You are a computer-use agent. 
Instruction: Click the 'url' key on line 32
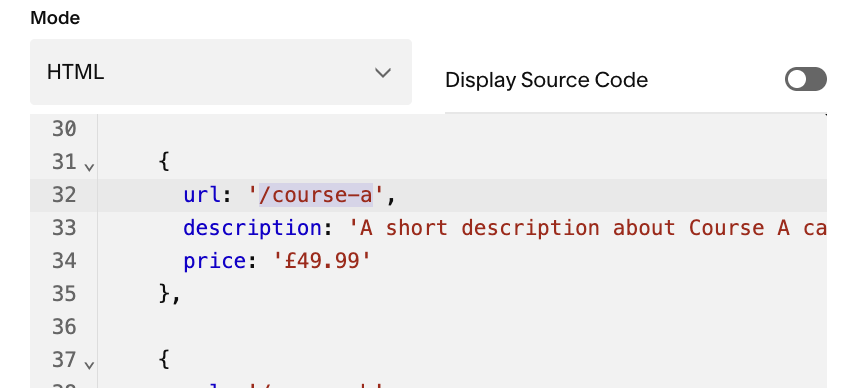[203, 195]
